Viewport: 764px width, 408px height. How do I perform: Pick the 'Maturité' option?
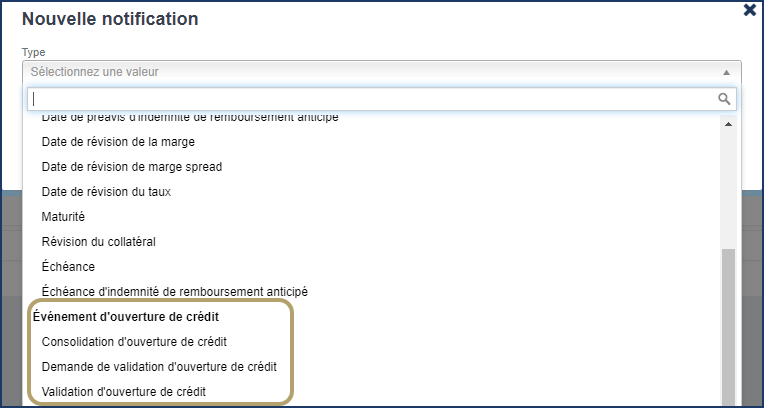63,217
